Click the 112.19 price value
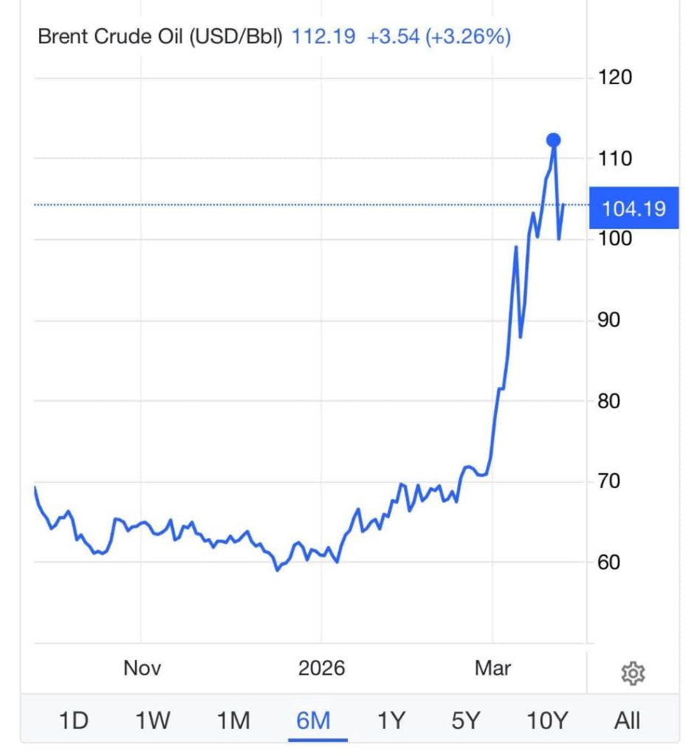 point(323,37)
